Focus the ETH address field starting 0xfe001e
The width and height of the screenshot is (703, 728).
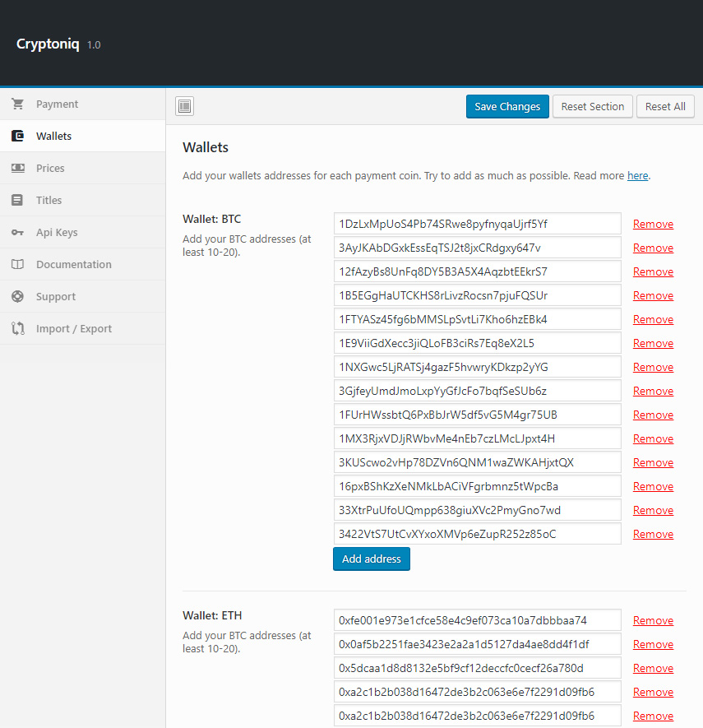pos(477,620)
